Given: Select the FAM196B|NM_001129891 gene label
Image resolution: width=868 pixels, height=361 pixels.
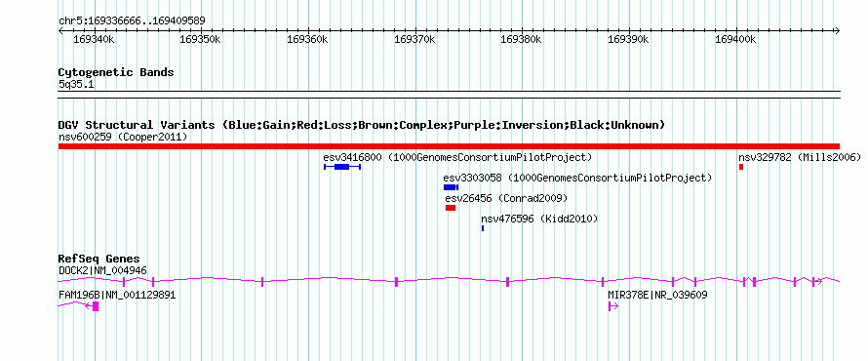Looking at the screenshot, I should 117,295.
